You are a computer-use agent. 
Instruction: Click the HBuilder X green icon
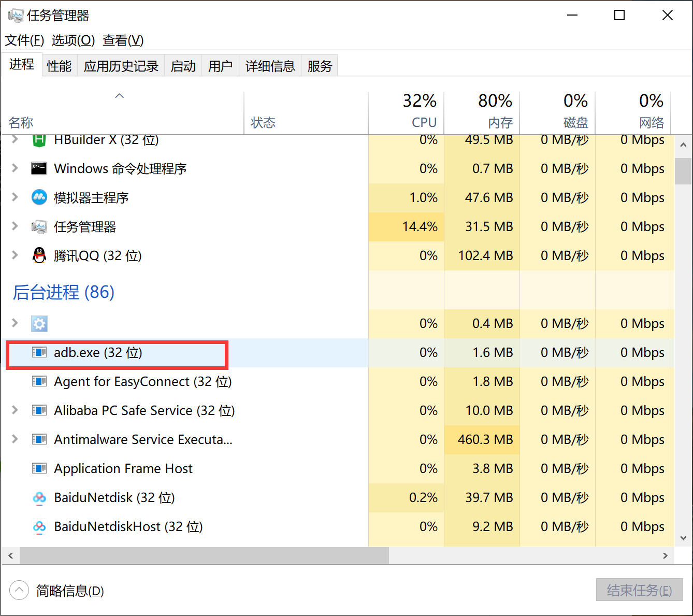[x=39, y=140]
